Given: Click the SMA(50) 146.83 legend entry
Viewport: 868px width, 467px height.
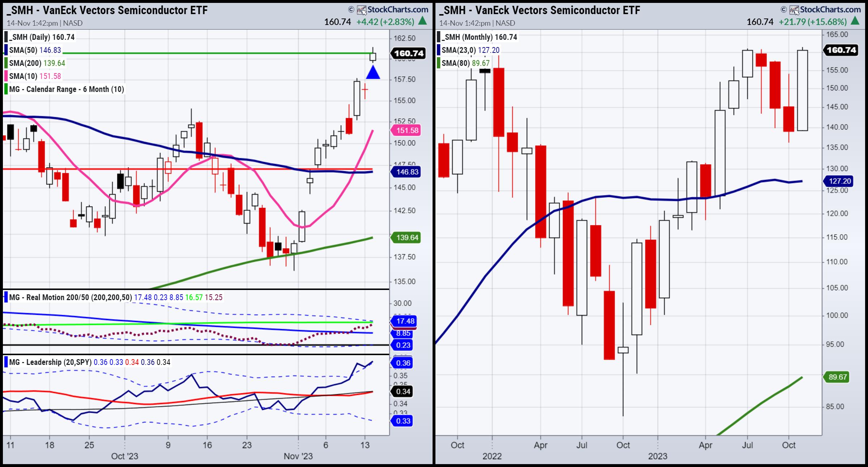Looking at the screenshot, I should coord(35,50).
